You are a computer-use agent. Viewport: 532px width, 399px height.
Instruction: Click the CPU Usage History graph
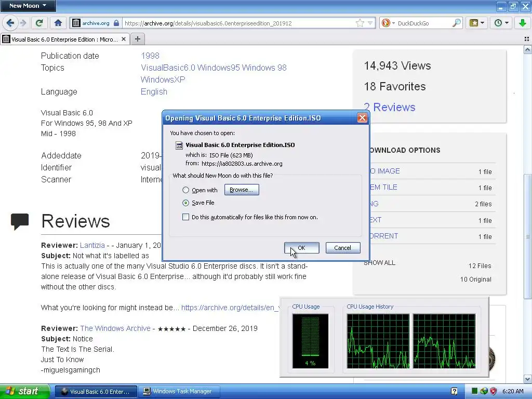(411, 341)
